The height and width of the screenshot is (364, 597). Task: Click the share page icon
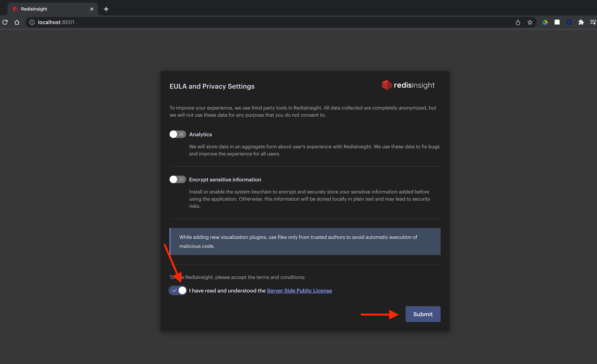point(518,22)
